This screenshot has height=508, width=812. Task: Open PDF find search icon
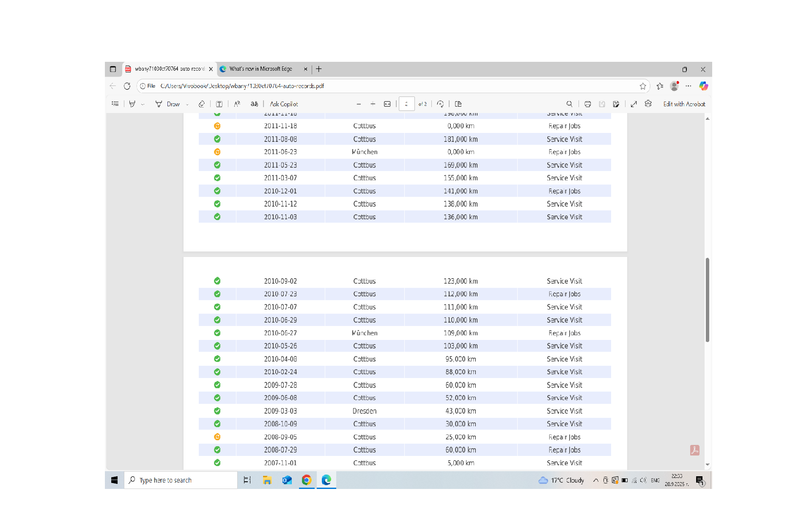(569, 104)
